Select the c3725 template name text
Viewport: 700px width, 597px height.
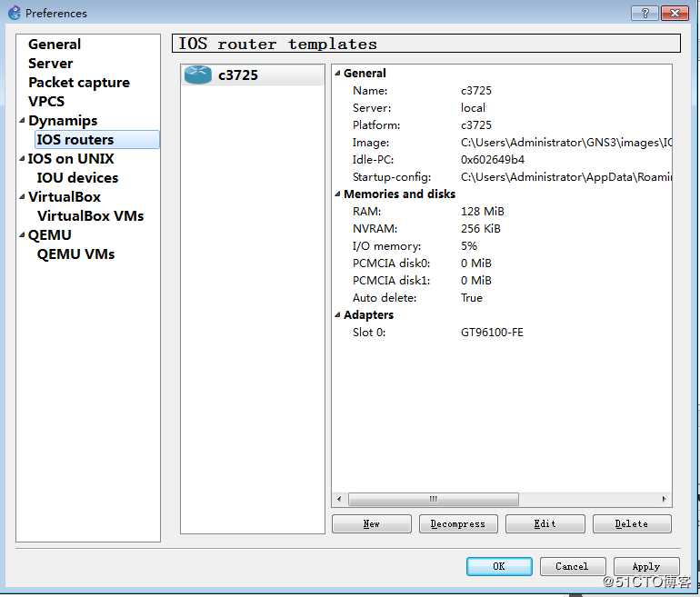[238, 75]
